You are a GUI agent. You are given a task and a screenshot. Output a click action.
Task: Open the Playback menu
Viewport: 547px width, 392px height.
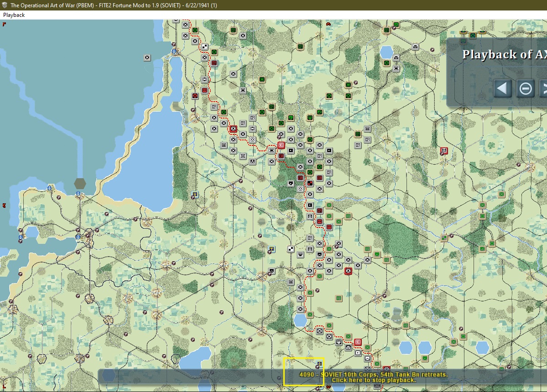pyautogui.click(x=14, y=15)
